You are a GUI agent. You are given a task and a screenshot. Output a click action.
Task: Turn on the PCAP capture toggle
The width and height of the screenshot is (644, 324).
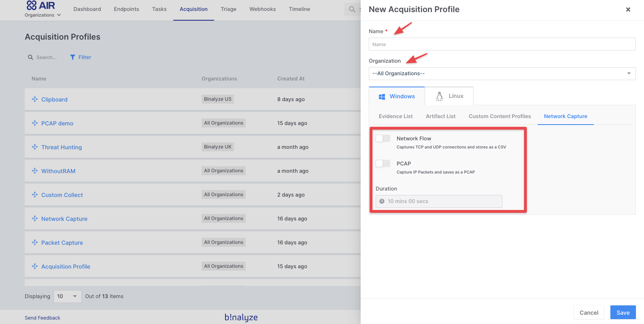click(383, 163)
